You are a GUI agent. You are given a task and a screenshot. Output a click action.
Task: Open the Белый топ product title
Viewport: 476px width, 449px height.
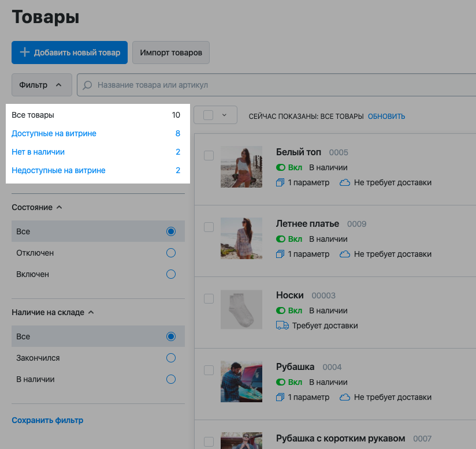click(299, 152)
